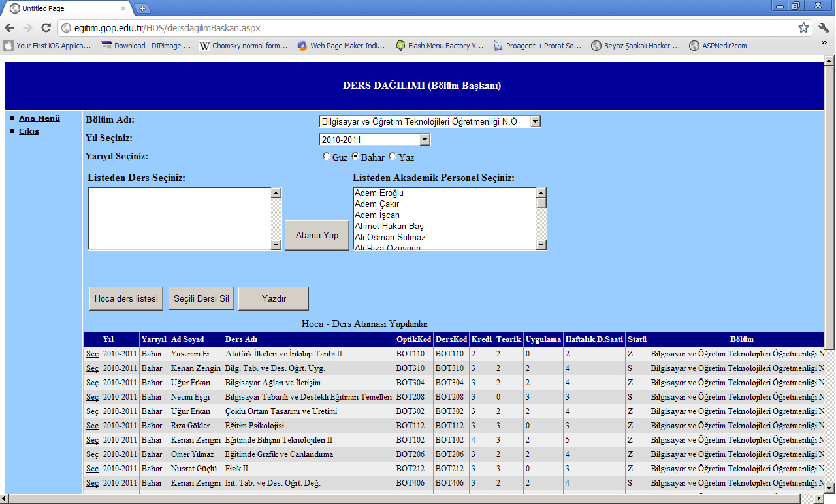Bookmark this page with the star icon
Image resolution: width=836 pixels, height=504 pixels.
click(803, 27)
